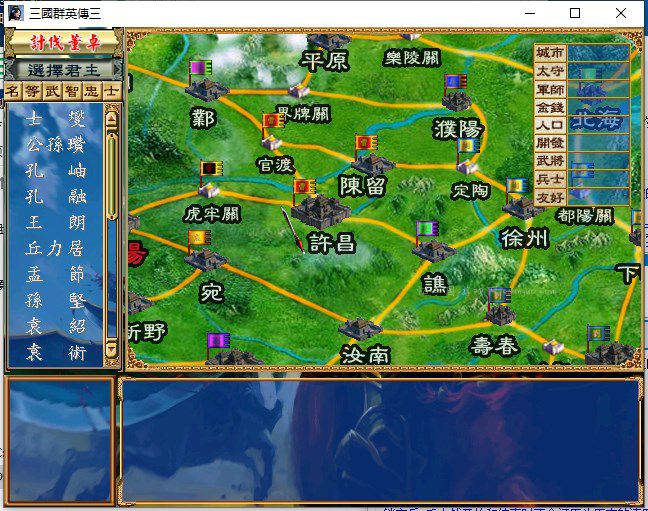Viewport: 648px width, 511px height.
Task: Click the 金錢 info row label
Action: [550, 107]
